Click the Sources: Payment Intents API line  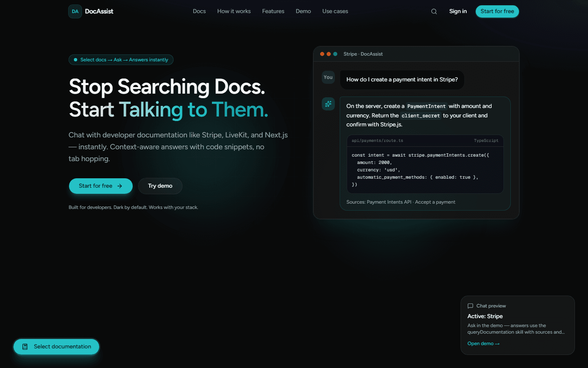tap(401, 202)
